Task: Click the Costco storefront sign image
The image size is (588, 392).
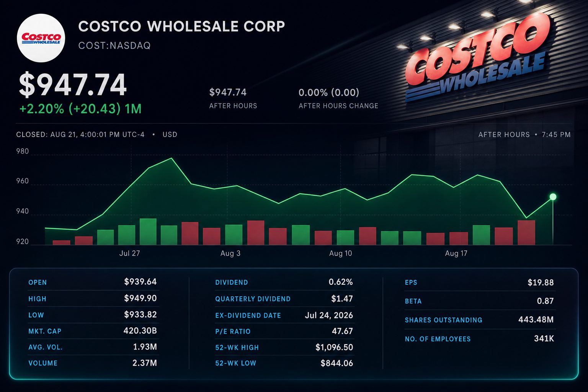Action: coord(479,57)
